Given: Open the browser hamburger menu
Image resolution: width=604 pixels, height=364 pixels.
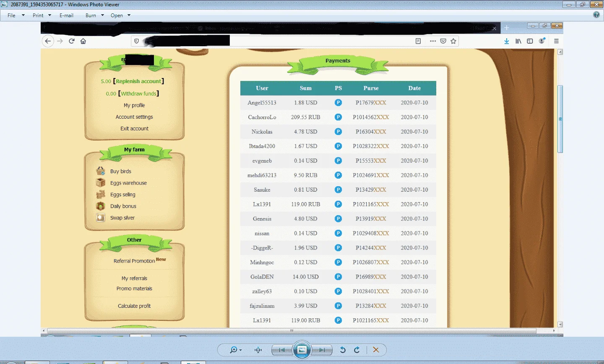Looking at the screenshot, I should click(x=556, y=41).
